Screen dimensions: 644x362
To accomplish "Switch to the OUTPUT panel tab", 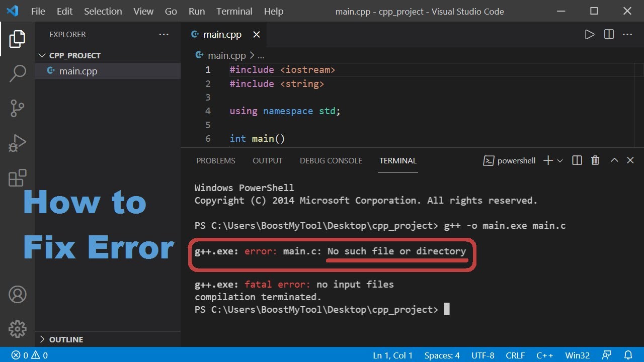I will [268, 161].
